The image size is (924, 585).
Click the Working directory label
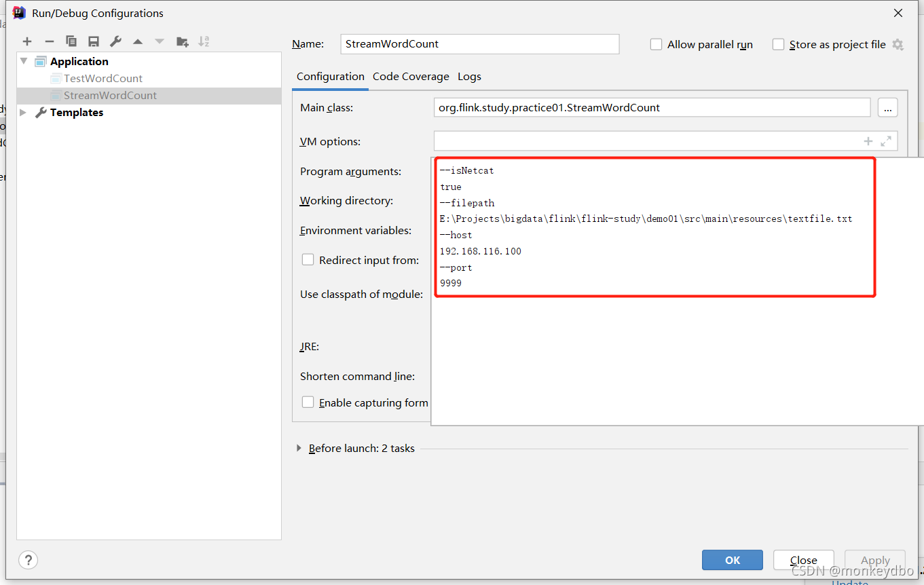coord(346,201)
